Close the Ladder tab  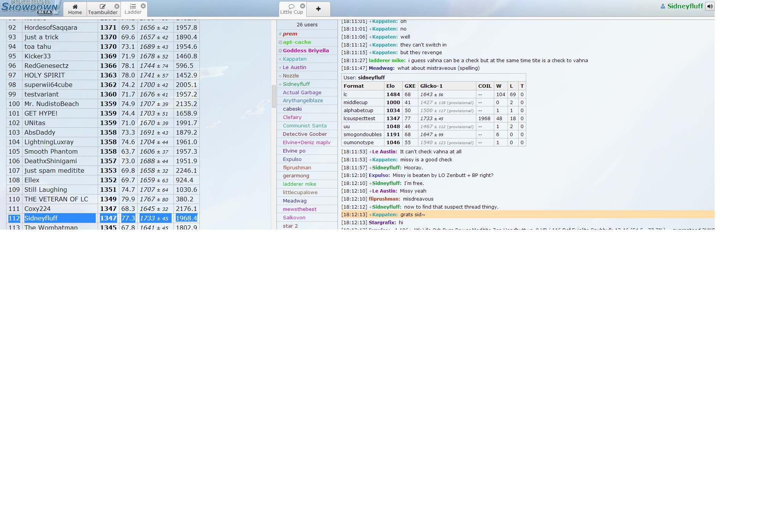[143, 6]
